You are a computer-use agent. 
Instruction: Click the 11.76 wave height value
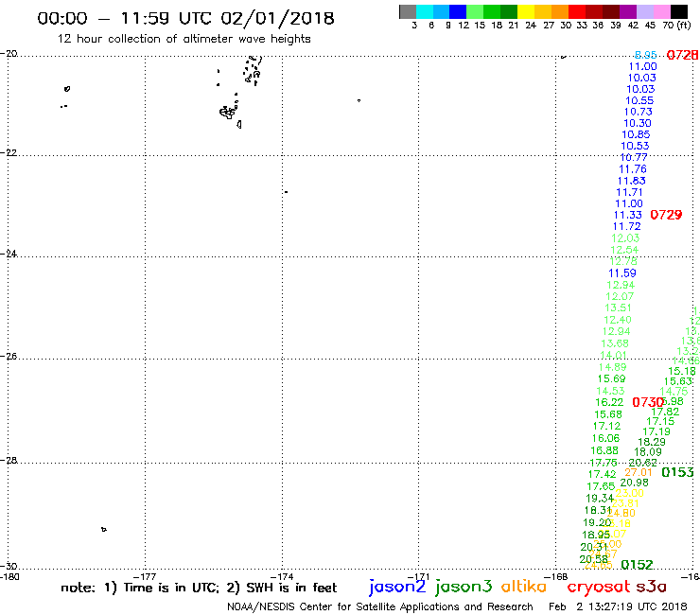(633, 168)
